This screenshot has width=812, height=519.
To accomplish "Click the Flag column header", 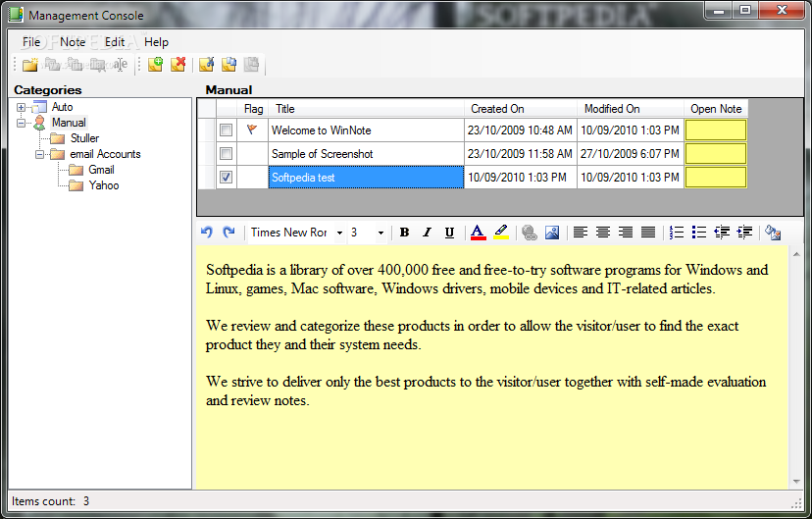I will (253, 109).
